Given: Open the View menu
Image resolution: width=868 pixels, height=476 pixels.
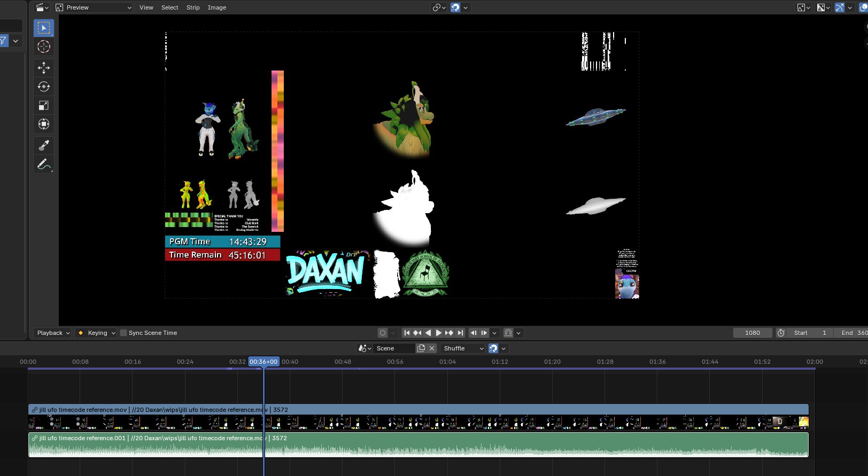Looking at the screenshot, I should (146, 7).
